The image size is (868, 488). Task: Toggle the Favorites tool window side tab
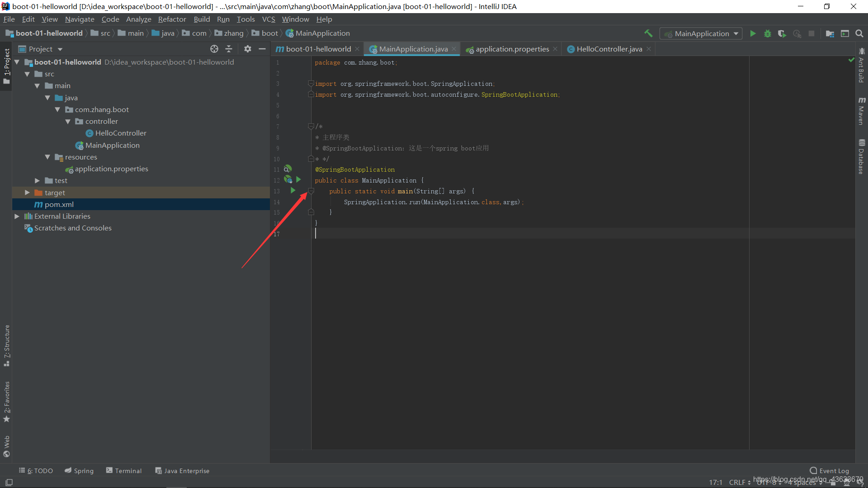[6, 402]
